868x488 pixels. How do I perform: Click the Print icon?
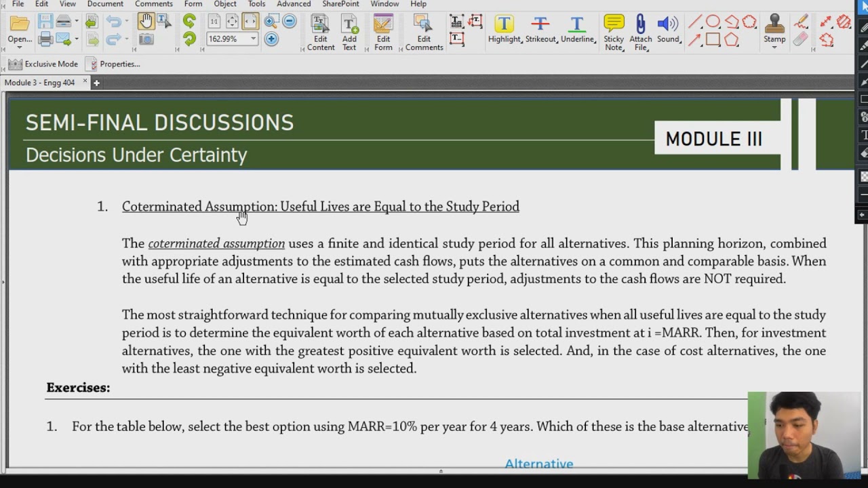[45, 39]
